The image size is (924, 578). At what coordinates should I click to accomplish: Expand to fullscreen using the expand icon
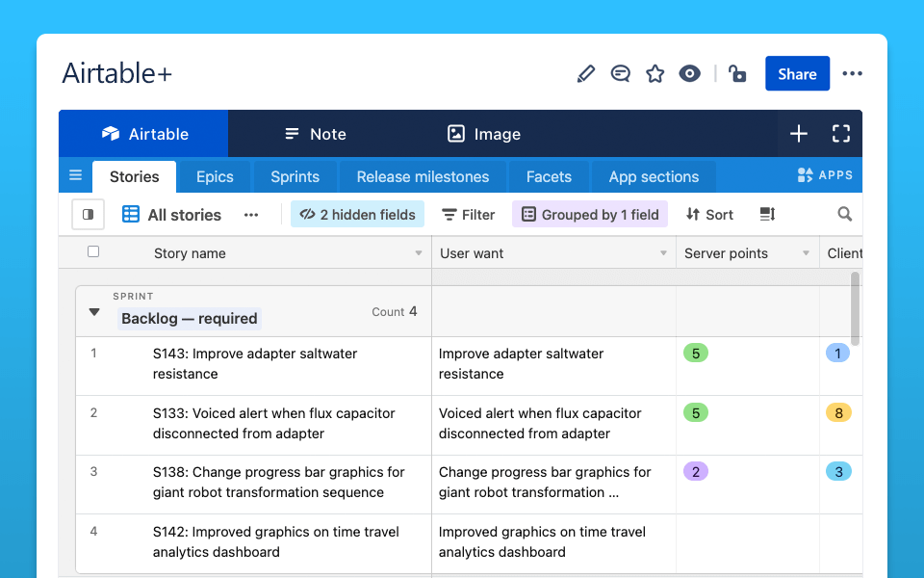[840, 134]
